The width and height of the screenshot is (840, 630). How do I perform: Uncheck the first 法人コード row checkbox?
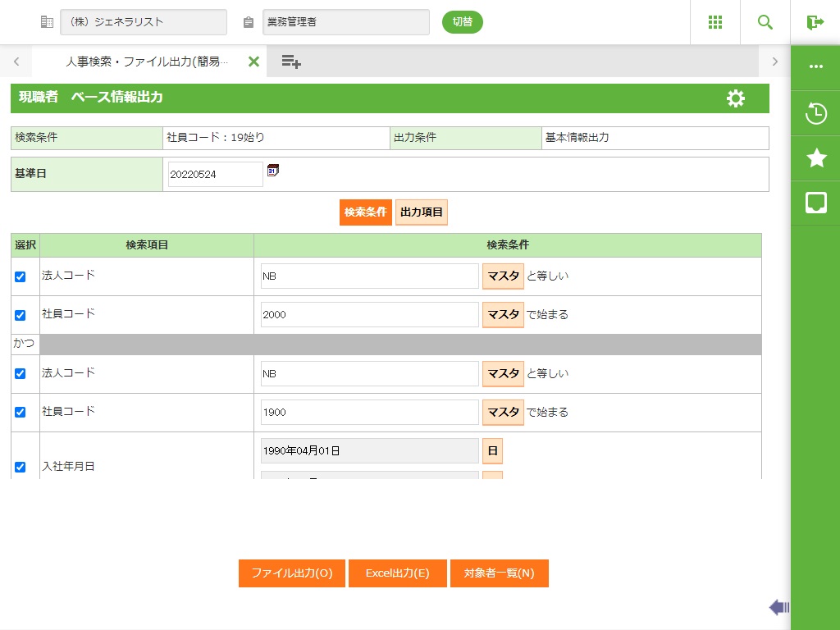[21, 277]
